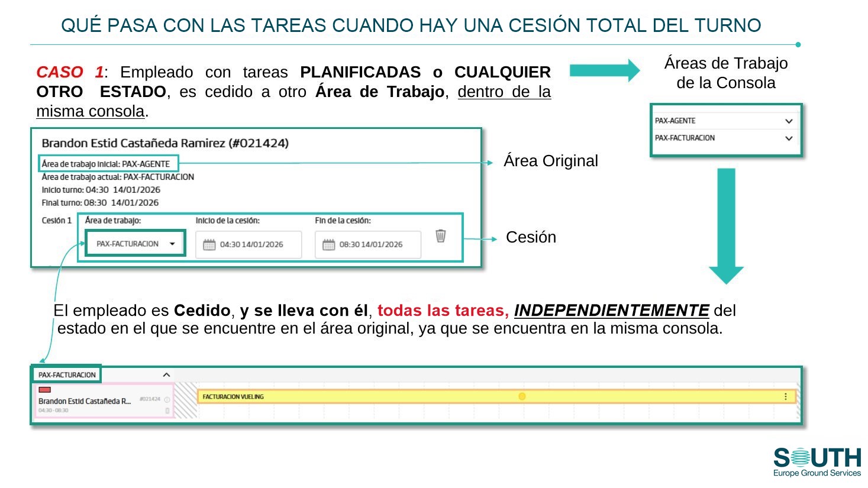The height and width of the screenshot is (488, 868).
Task: Select the FACTURACION VUELING task bar
Action: coord(496,396)
